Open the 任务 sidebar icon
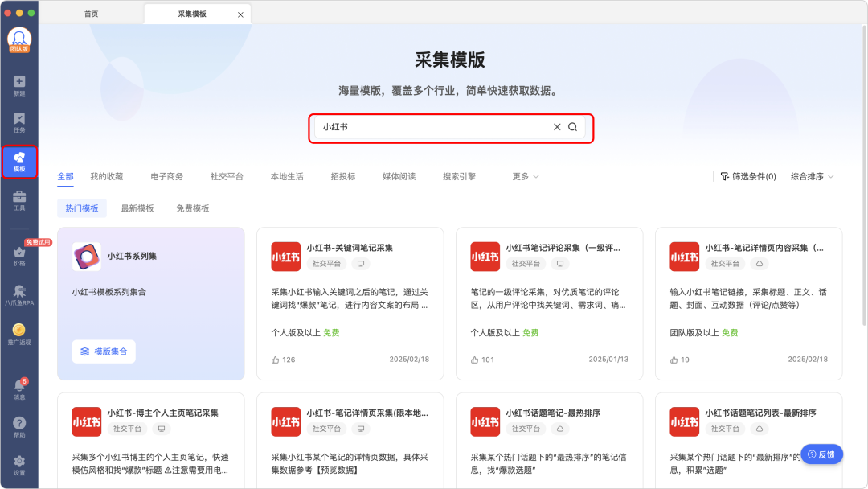868x489 pixels. coord(19,122)
